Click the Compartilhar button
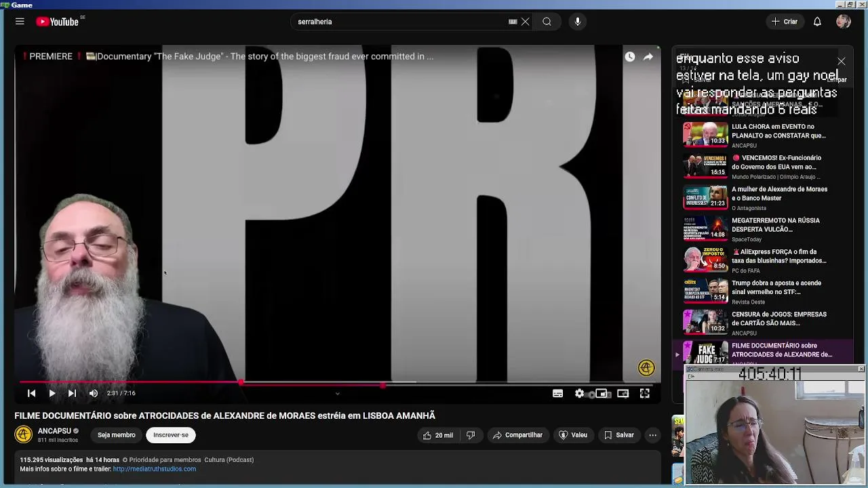 (517, 435)
